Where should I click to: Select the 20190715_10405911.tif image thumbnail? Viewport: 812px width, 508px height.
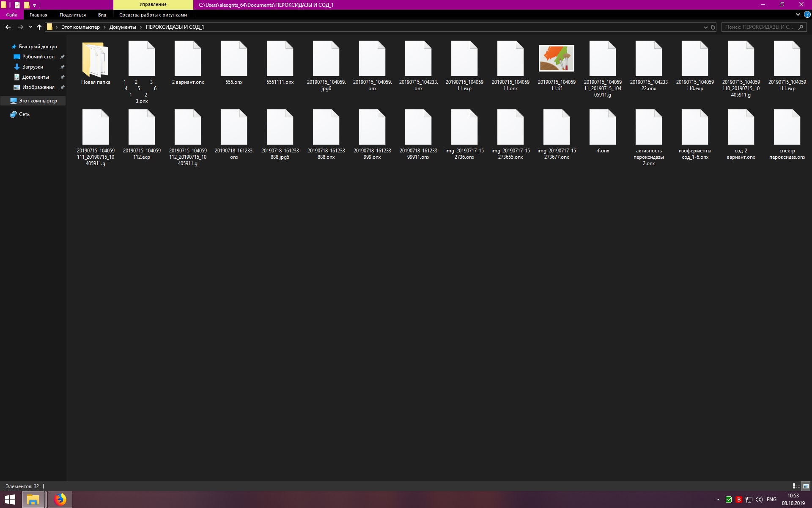pyautogui.click(x=557, y=58)
